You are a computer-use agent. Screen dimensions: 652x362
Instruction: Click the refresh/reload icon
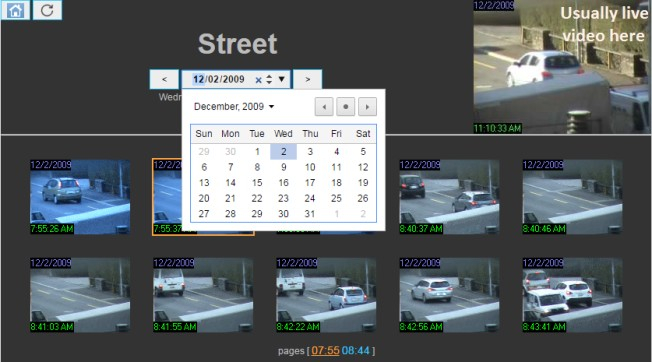click(x=47, y=10)
